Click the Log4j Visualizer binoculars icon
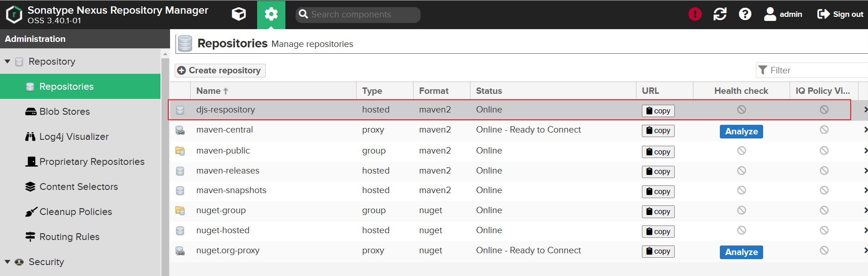868x276 pixels. coord(31,137)
